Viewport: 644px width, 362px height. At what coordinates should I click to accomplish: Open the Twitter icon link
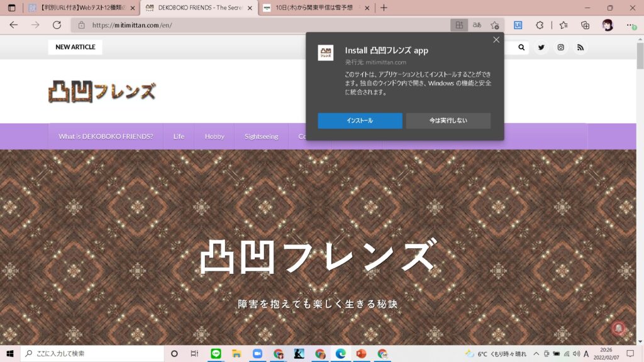[541, 48]
